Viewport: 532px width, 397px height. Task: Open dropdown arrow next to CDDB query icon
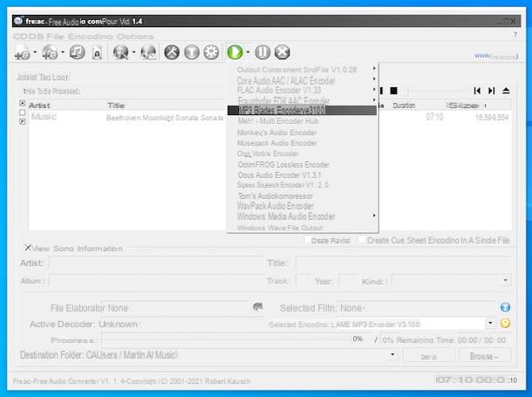133,52
